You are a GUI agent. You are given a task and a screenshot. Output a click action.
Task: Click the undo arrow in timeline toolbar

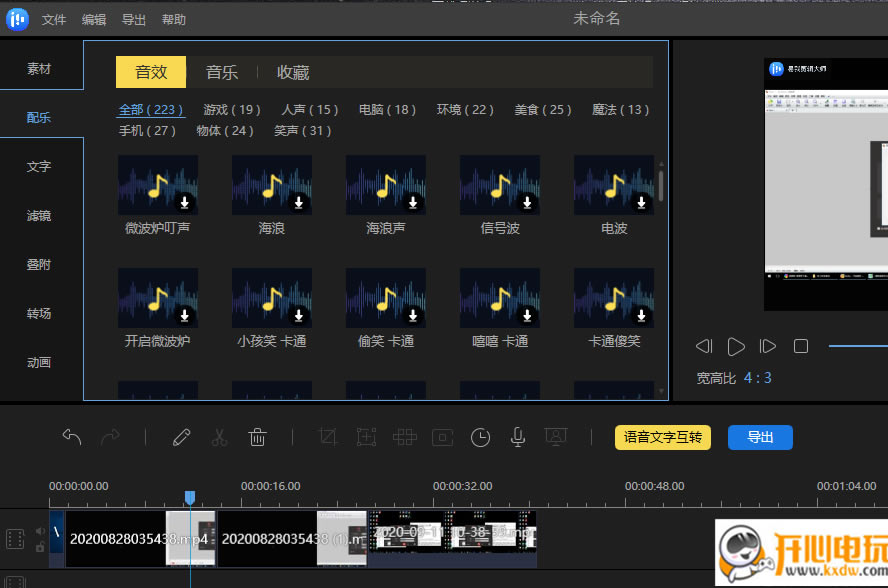pyautogui.click(x=72, y=437)
